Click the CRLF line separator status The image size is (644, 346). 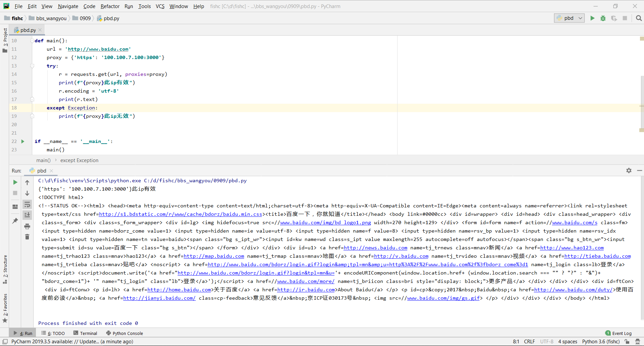click(529, 342)
